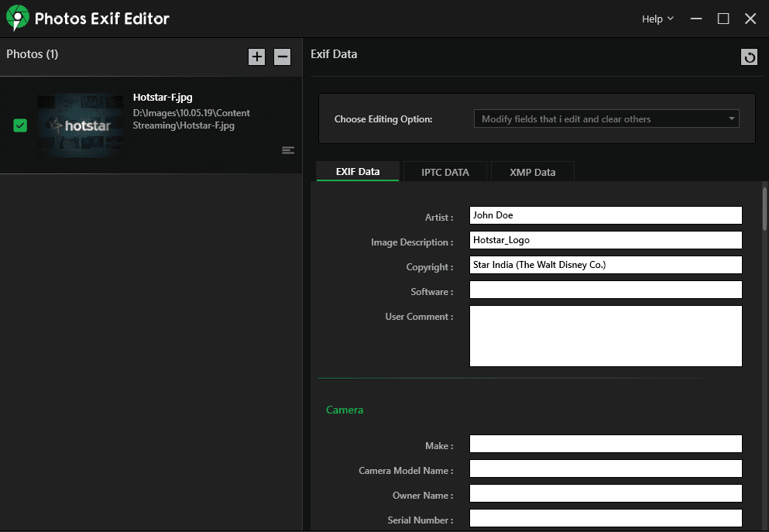Image resolution: width=769 pixels, height=532 pixels.
Task: Uncheck the Hotstar-F.jpg photo checkbox
Action: 20,125
